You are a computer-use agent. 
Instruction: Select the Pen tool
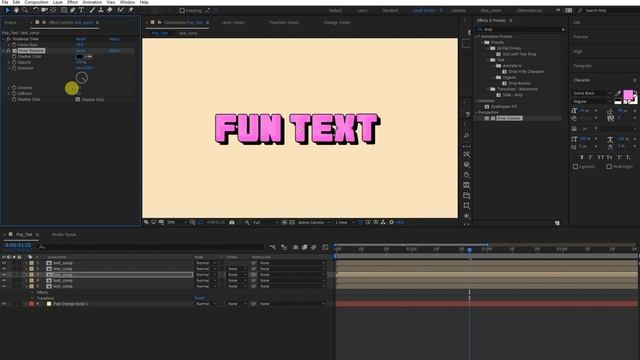(x=73, y=10)
